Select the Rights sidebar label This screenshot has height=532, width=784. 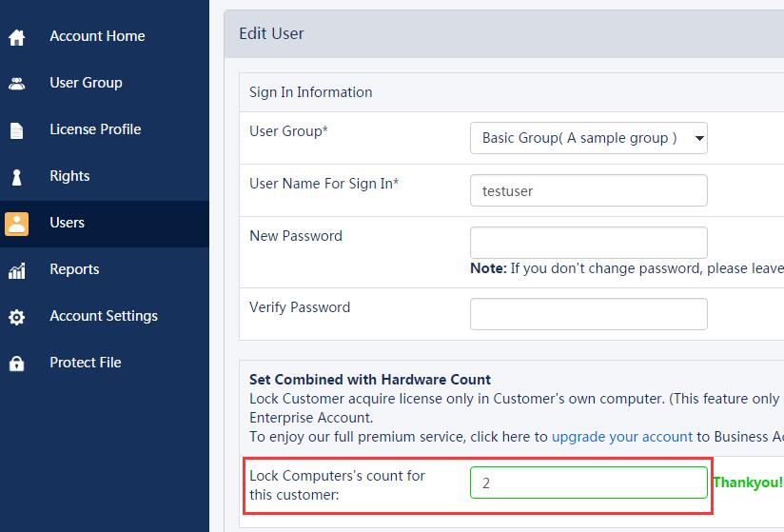pos(69,176)
